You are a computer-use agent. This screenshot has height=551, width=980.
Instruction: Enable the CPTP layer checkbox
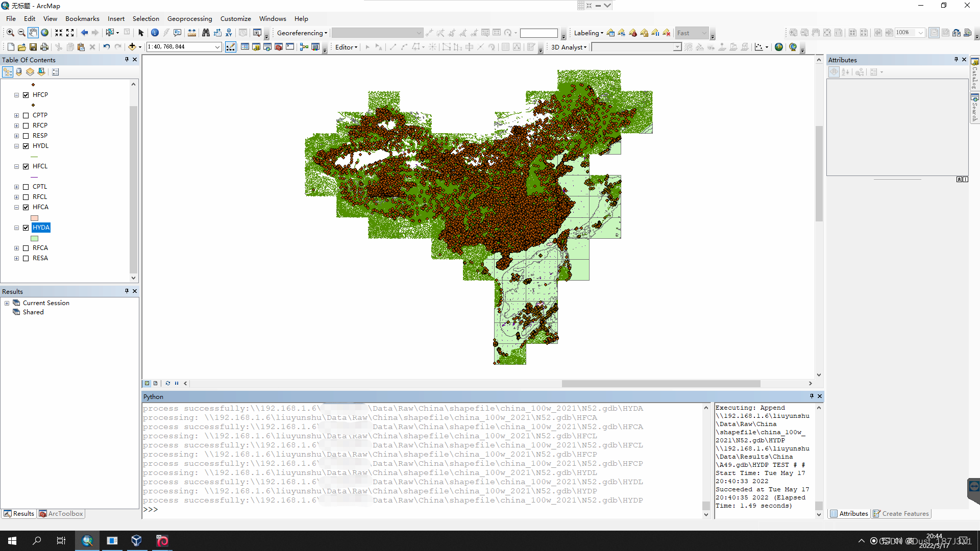(x=26, y=115)
